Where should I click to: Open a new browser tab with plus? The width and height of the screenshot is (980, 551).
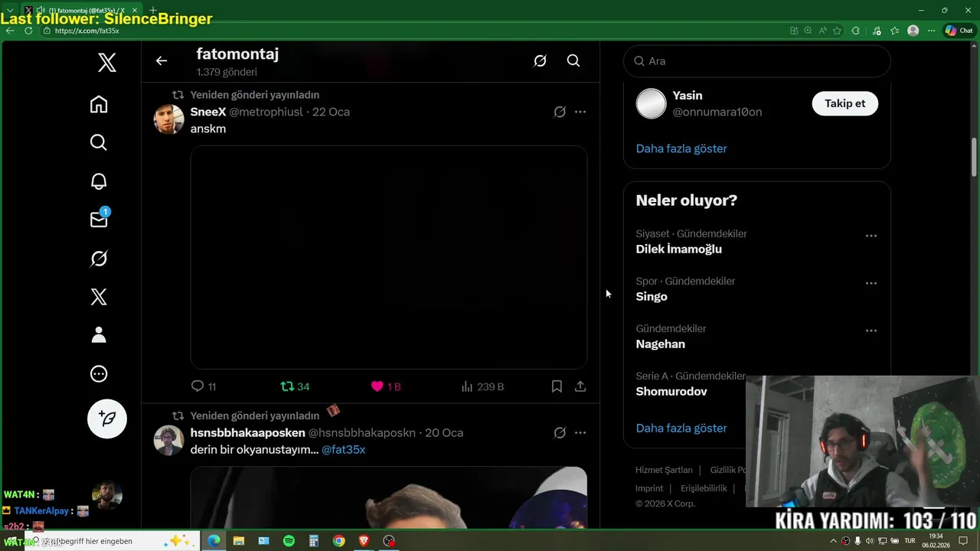(x=152, y=10)
